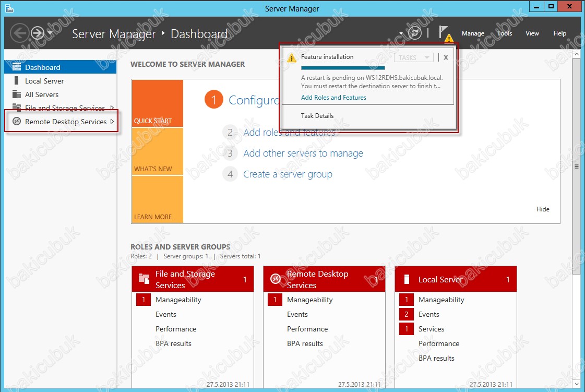Viewport: 585px width, 392px height.
Task: Click the Remote Desktop Services sidebar icon
Action: pyautogui.click(x=16, y=121)
